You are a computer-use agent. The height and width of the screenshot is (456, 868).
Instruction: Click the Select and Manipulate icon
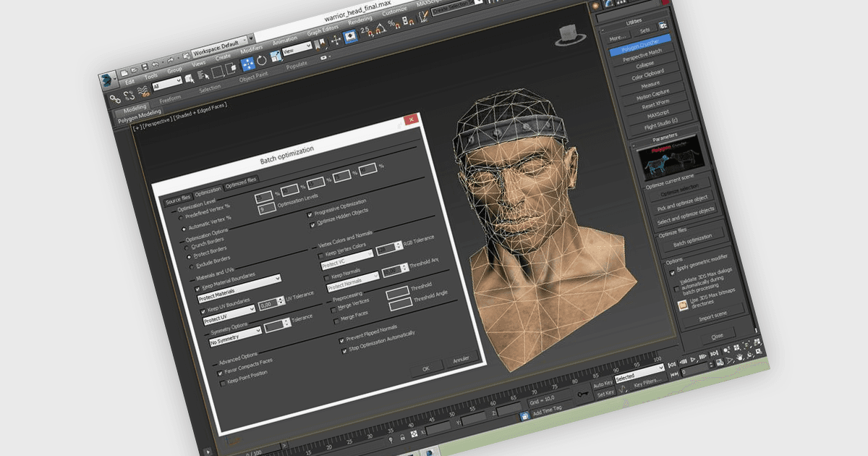pos(336,40)
